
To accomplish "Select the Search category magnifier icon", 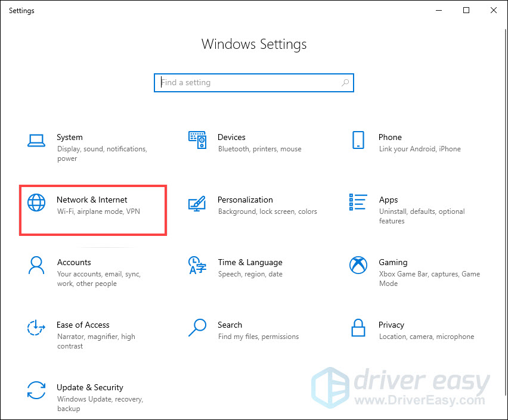I will tap(197, 328).
